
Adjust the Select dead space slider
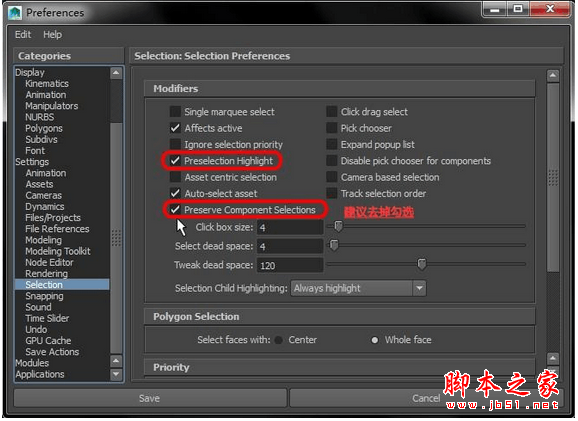tap(334, 245)
